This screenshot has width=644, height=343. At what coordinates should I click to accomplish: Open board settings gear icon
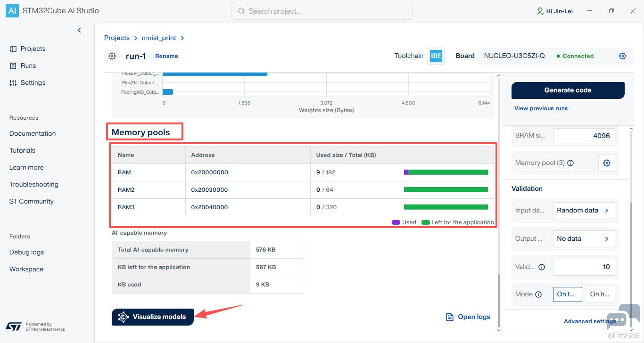click(623, 56)
